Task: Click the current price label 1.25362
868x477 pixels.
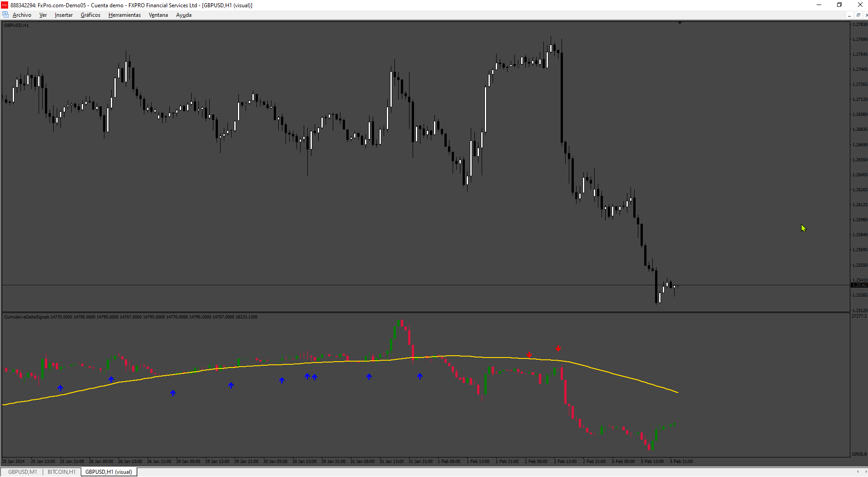Action: 859,285
